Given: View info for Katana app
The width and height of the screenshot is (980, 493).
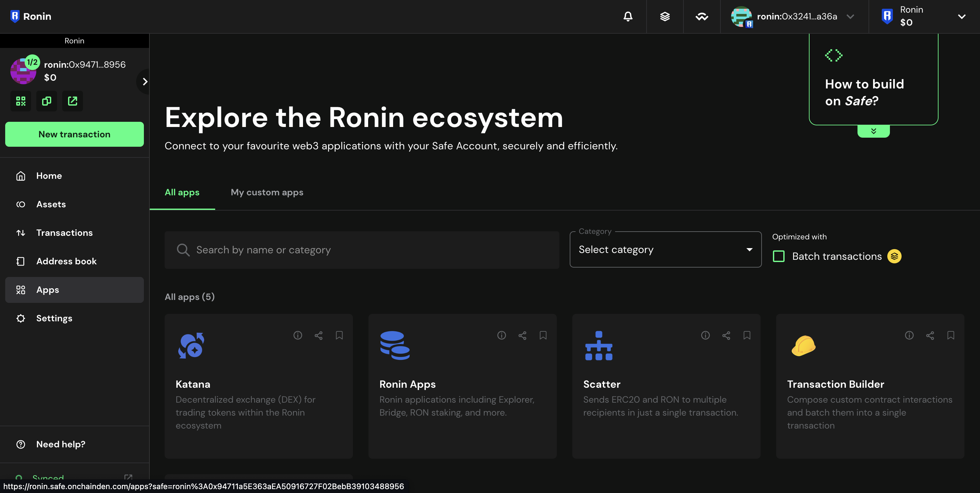Looking at the screenshot, I should pyautogui.click(x=297, y=335).
